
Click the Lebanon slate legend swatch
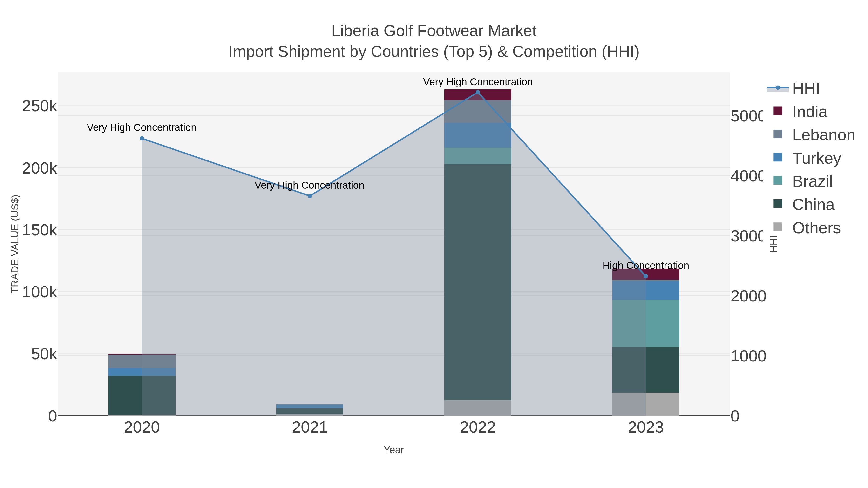(x=778, y=134)
